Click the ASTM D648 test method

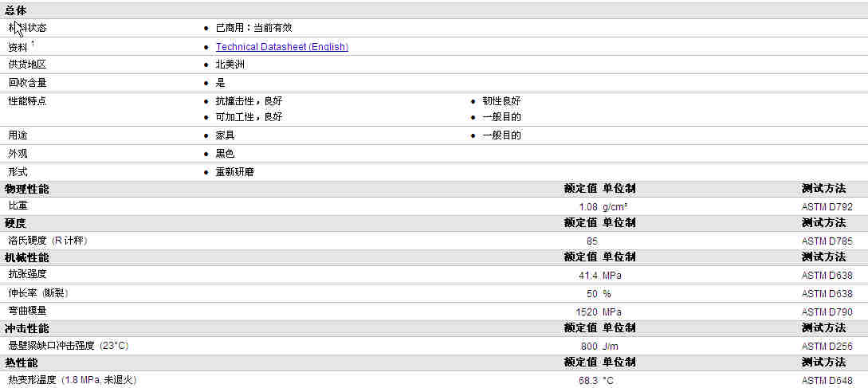(x=827, y=382)
